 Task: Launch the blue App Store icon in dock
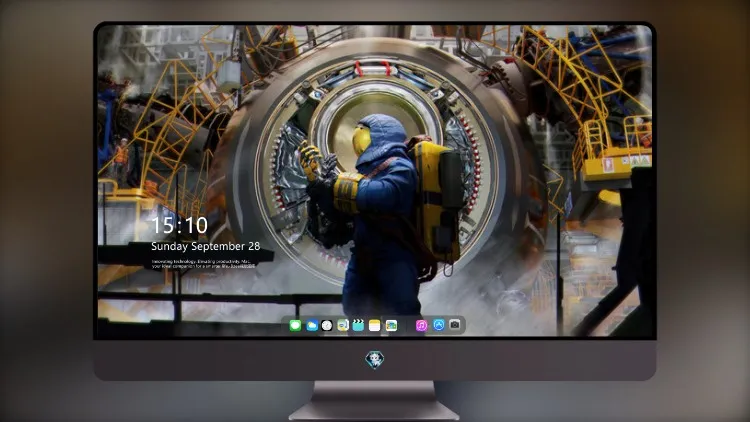[x=439, y=325]
